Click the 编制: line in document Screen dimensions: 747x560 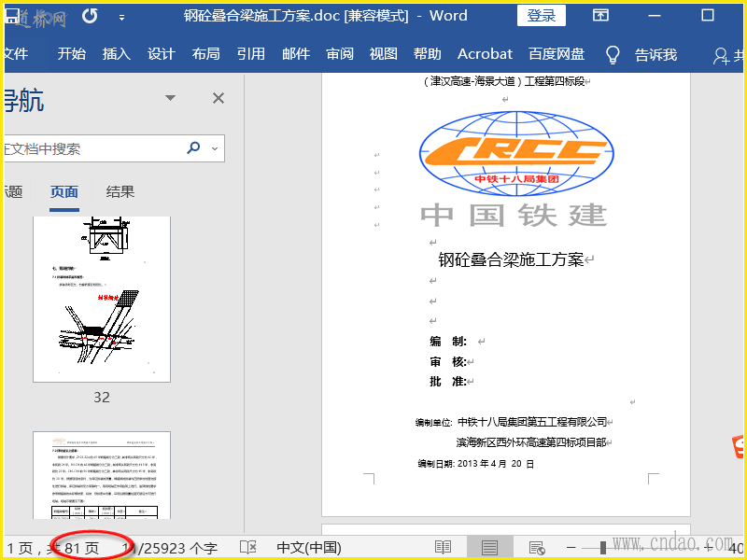[449, 341]
